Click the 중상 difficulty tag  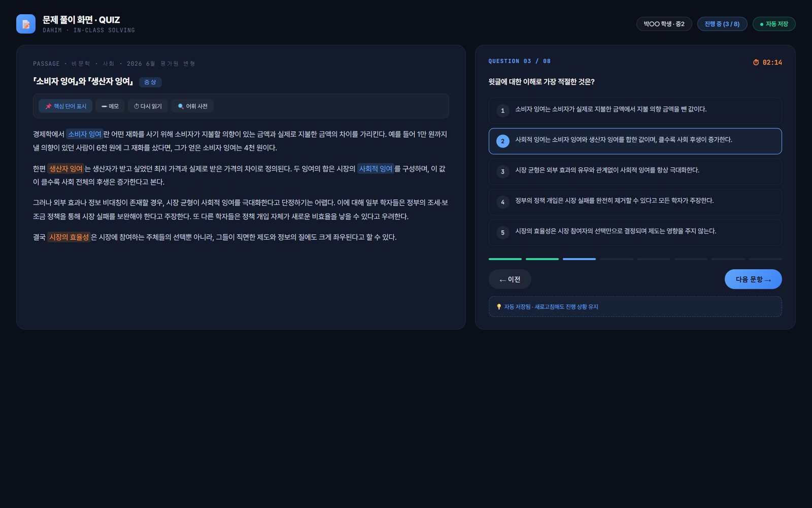pyautogui.click(x=150, y=82)
